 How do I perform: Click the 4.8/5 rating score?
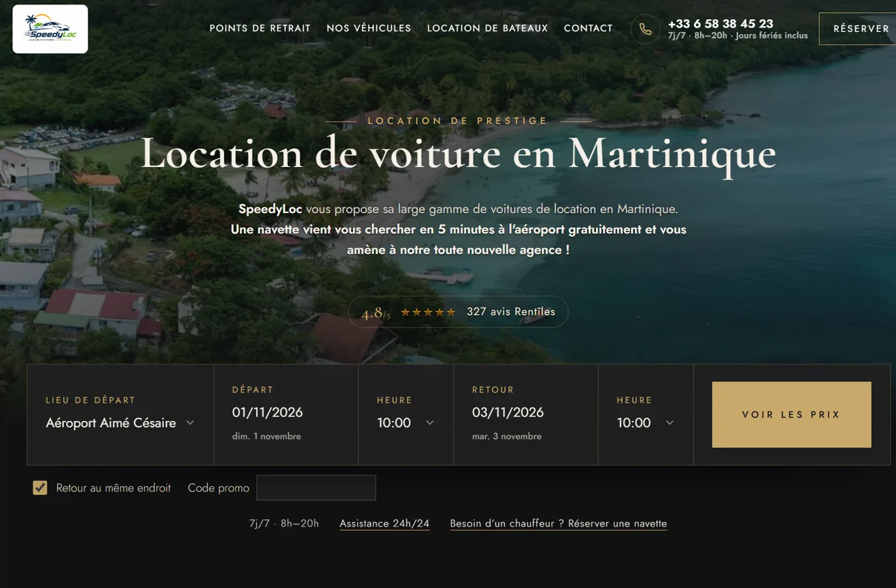[x=376, y=314]
